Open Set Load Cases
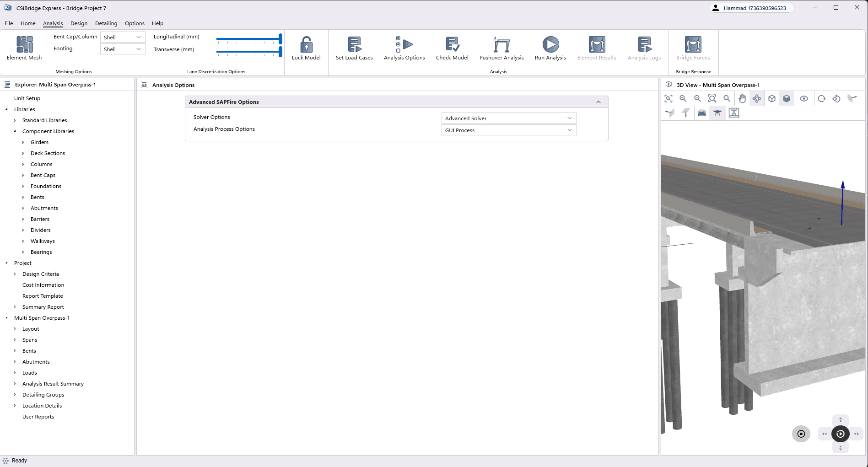Viewport: 868px width, 467px height. 354,48
